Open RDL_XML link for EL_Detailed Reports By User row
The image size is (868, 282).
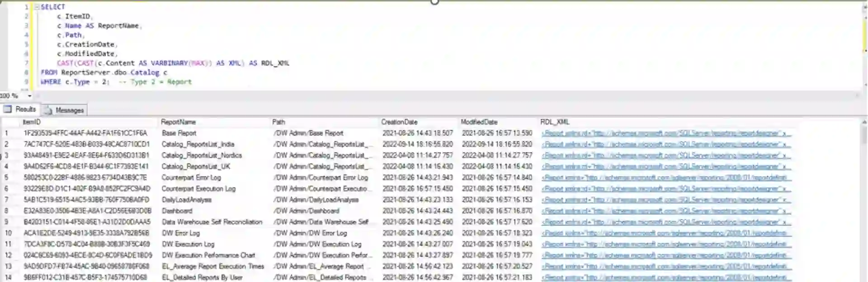coord(666,277)
